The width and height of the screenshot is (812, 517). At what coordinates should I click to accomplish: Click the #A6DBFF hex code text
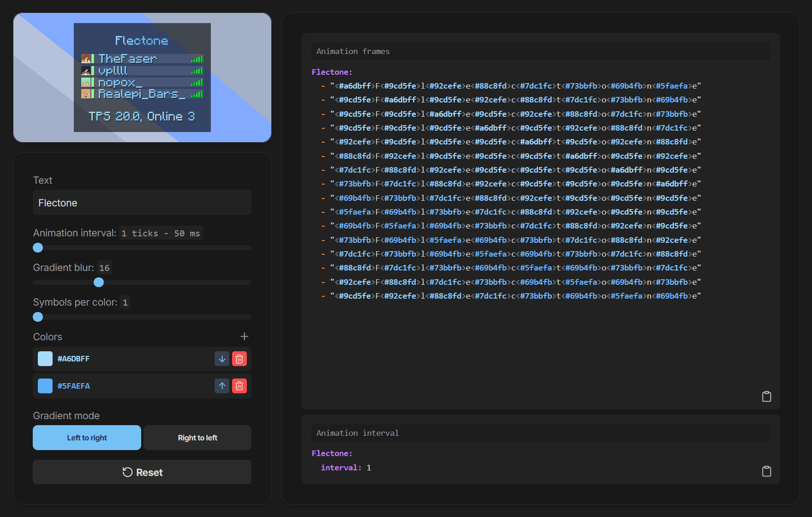(73, 359)
